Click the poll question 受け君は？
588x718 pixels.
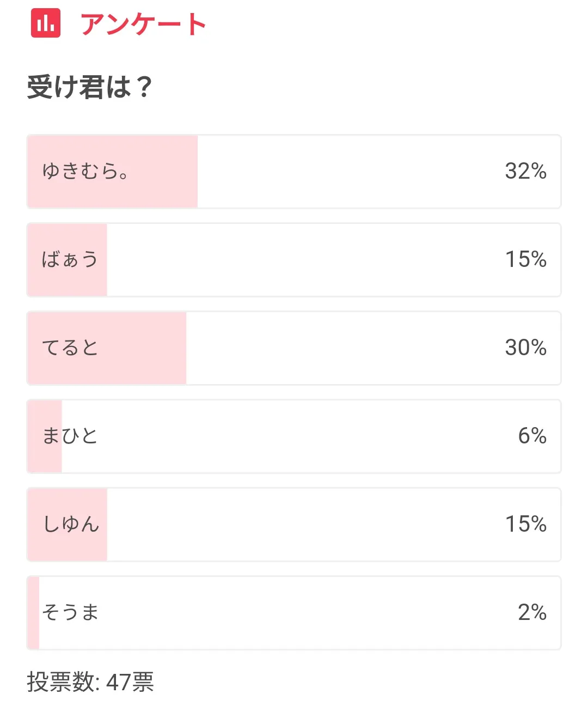click(90, 87)
